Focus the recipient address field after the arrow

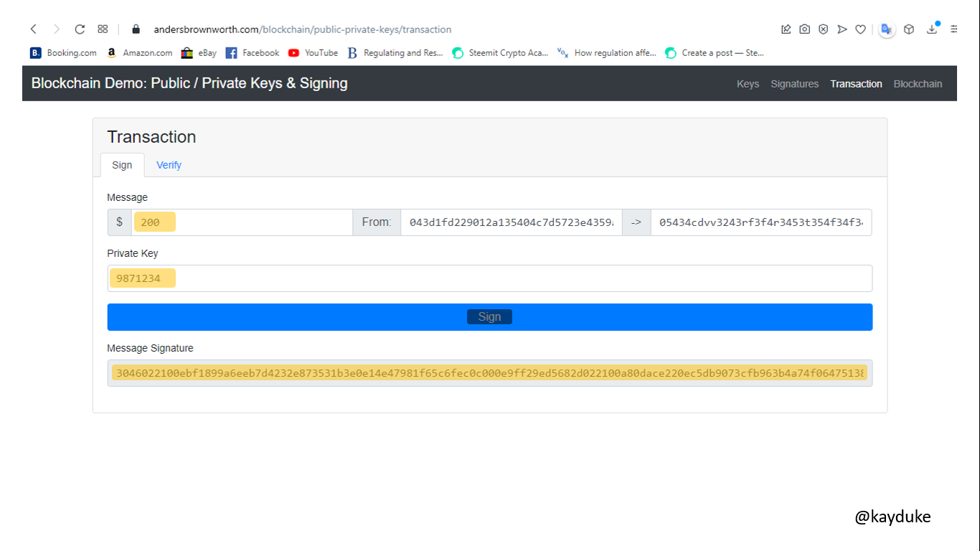761,222
